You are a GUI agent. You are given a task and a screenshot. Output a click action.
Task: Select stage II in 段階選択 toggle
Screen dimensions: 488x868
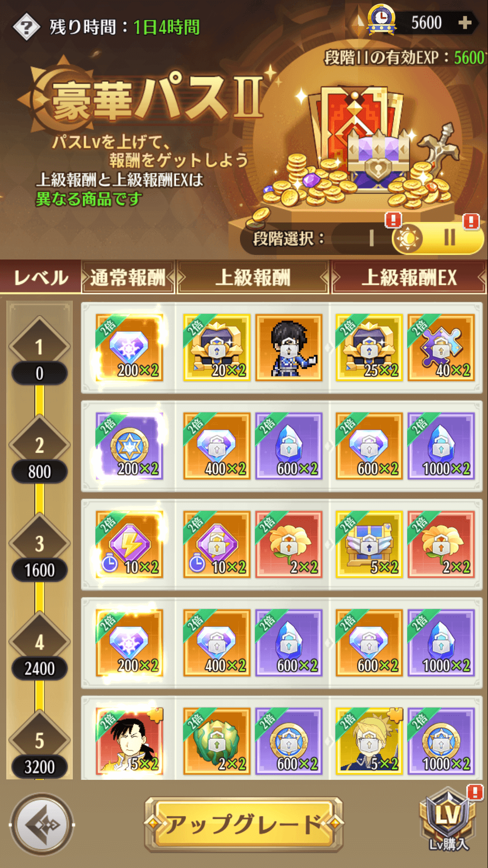pos(449,238)
